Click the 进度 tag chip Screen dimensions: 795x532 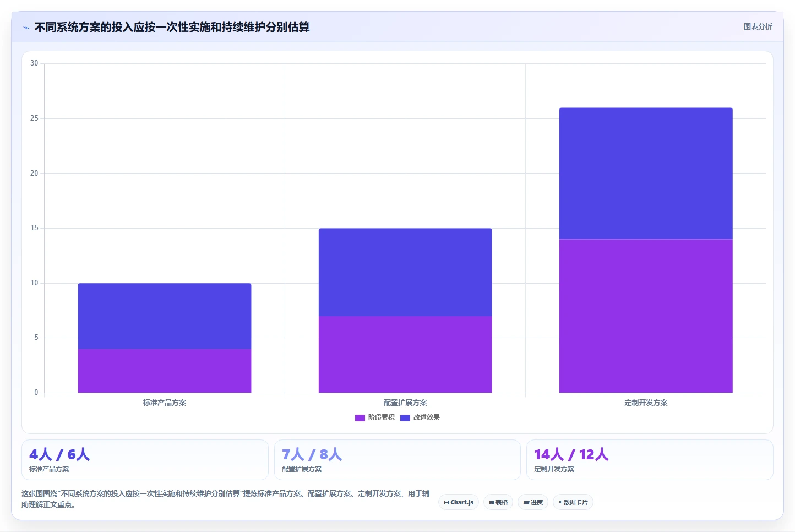pos(533,502)
